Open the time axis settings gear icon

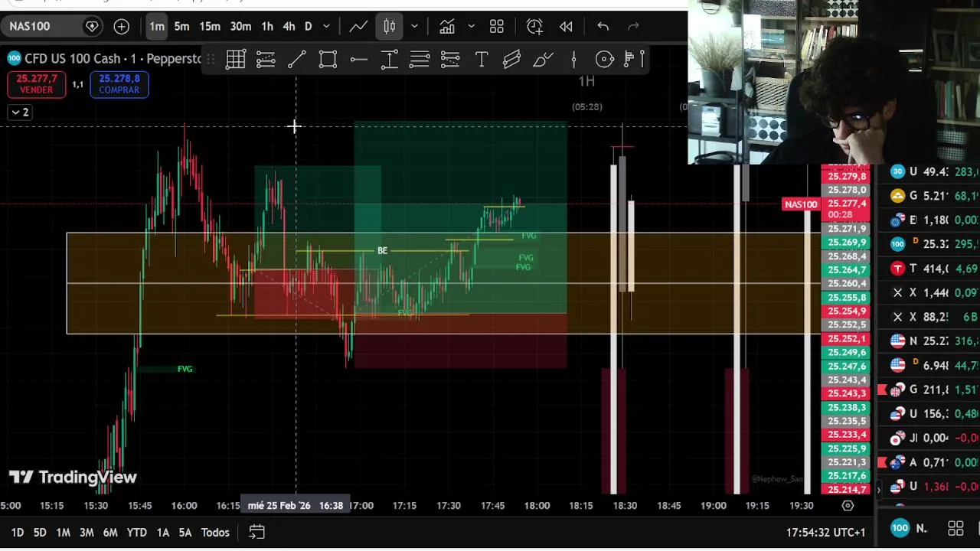tap(848, 506)
